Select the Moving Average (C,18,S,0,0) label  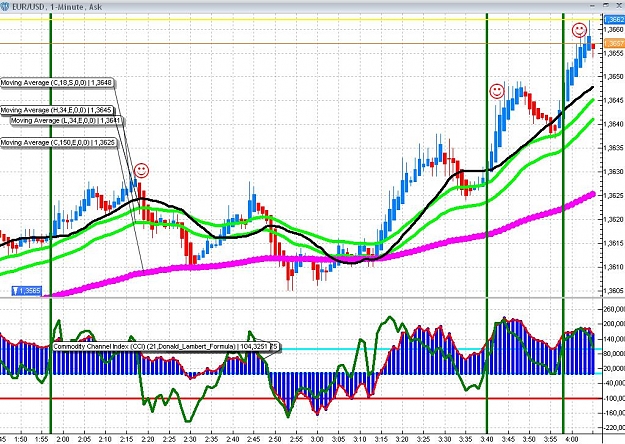(x=57, y=83)
